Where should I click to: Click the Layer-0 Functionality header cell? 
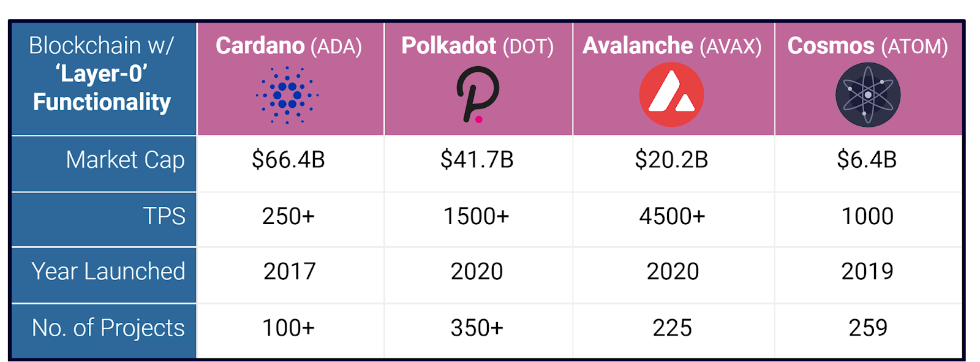pyautogui.click(x=102, y=74)
